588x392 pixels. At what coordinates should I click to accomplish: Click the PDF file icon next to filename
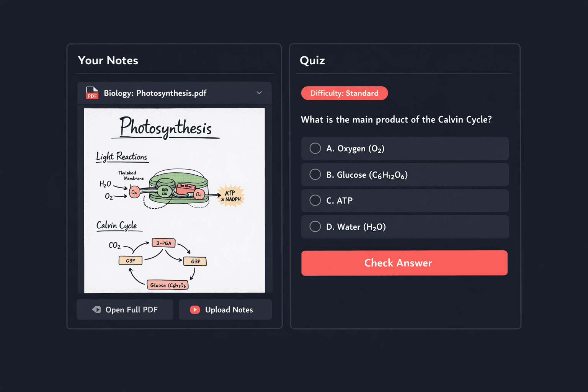(92, 93)
